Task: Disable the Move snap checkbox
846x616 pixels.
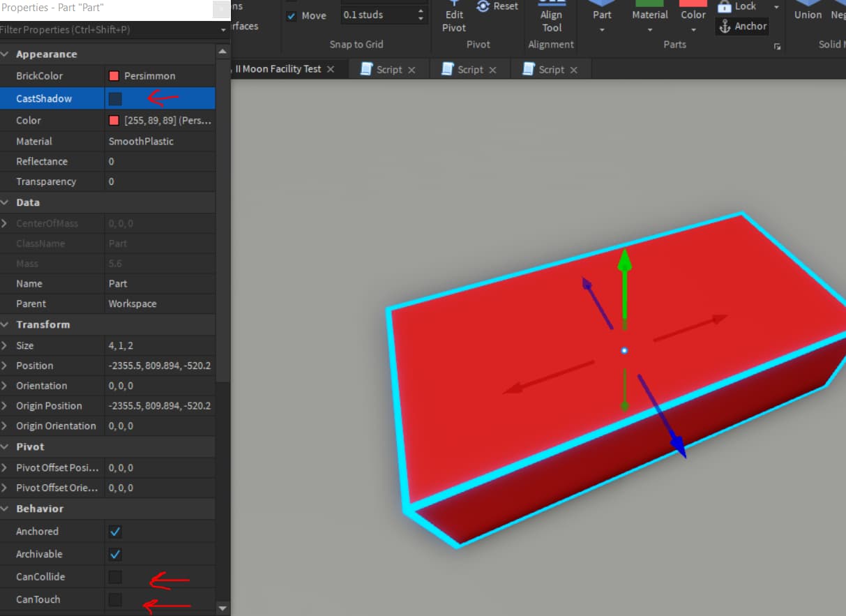Action: point(292,16)
